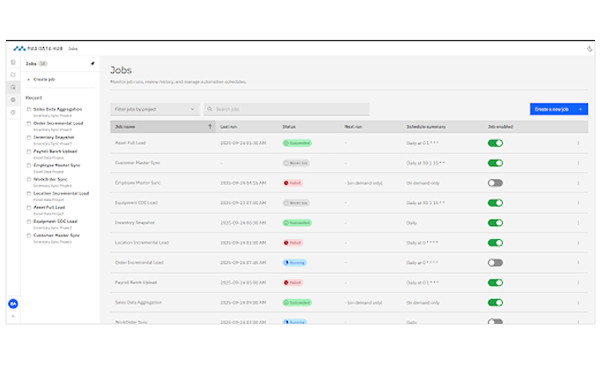Disable the Sales Data Aggregation job toggle
Viewport: 600px width, 365px height.
tap(495, 303)
